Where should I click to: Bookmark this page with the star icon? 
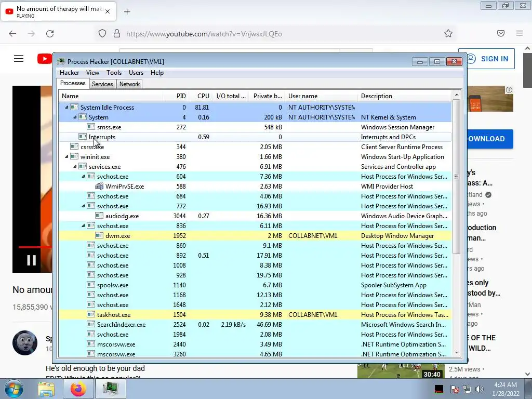448,33
